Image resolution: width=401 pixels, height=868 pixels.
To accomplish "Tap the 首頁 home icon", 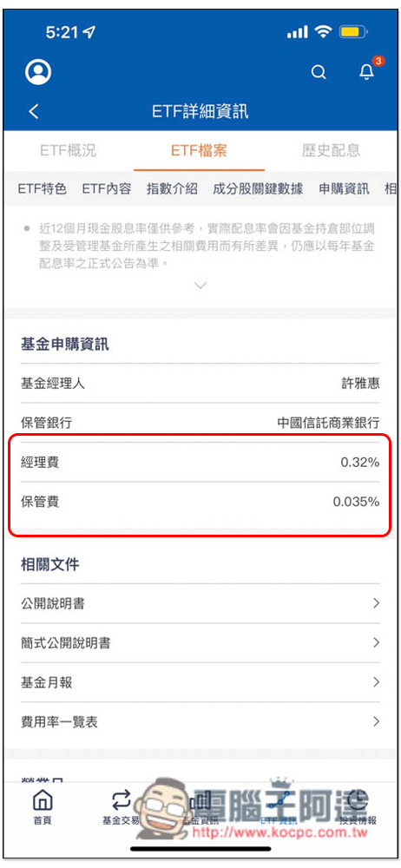I will pos(42,807).
